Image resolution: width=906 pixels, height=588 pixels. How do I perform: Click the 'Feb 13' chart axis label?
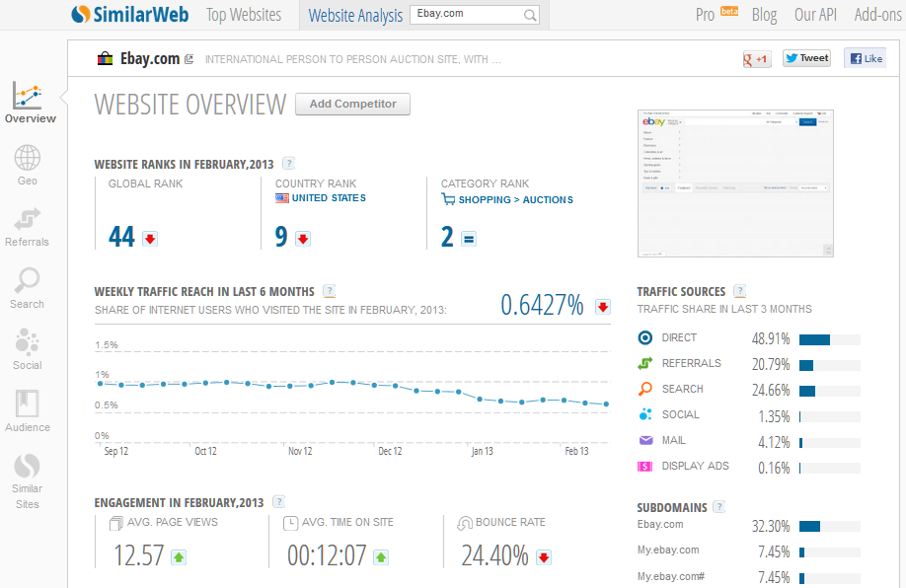point(576,451)
